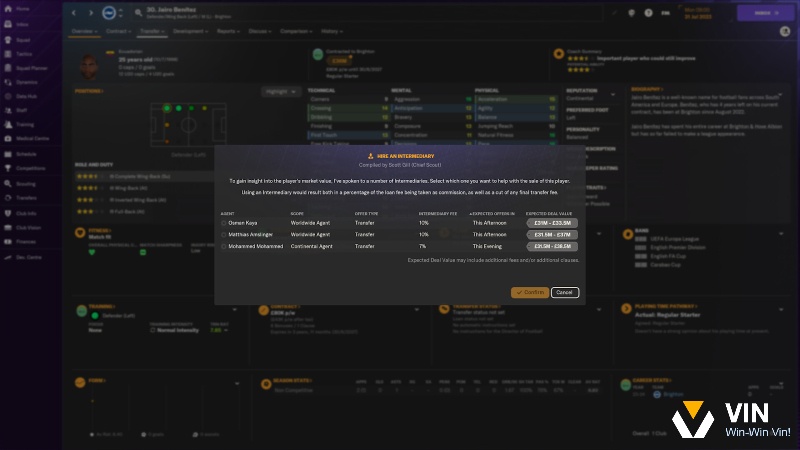Screen dimensions: 800x450
Task: Expand the Contract panel chevron
Action: 417,309
